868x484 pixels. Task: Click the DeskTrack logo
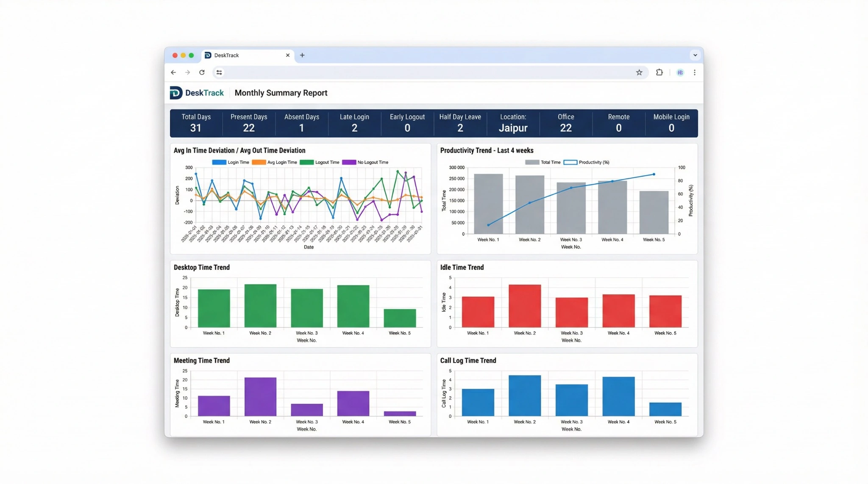(197, 92)
